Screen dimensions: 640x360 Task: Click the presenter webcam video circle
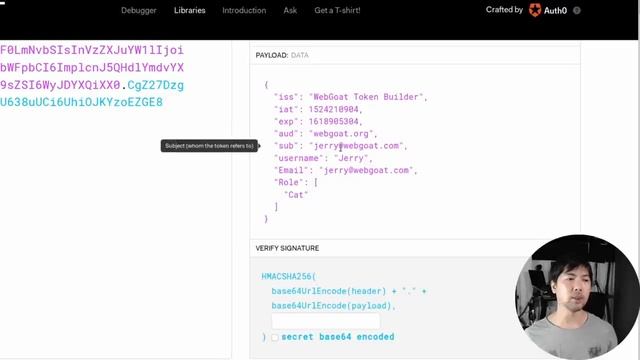click(x=577, y=297)
